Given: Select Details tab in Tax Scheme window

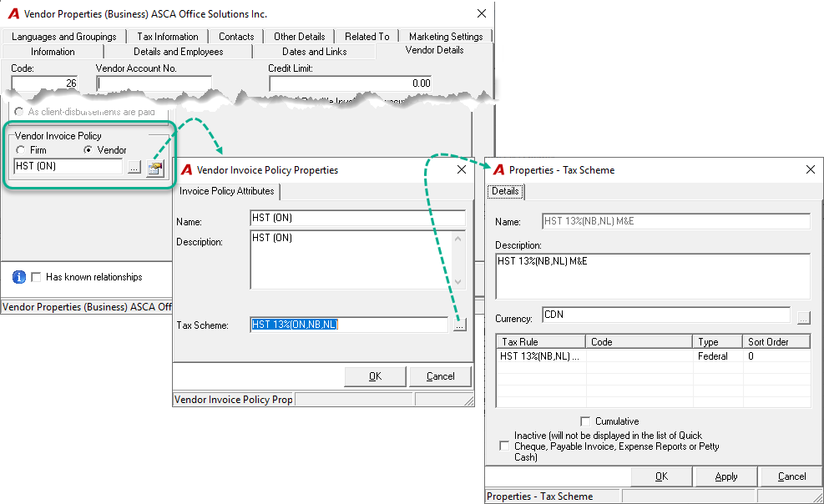Looking at the screenshot, I should (506, 191).
